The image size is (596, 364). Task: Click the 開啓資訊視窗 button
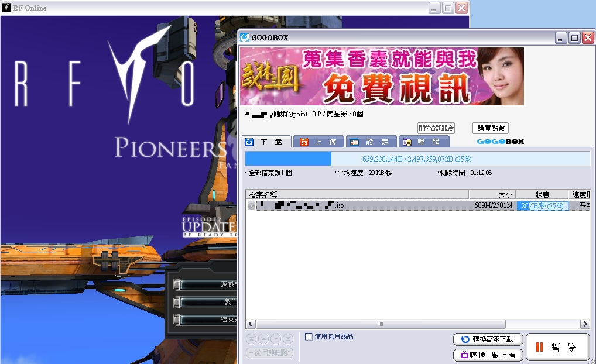(436, 128)
